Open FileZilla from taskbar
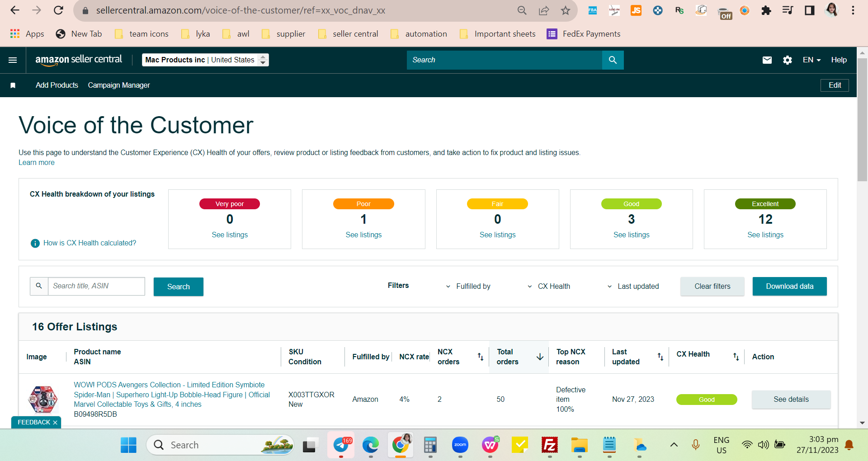 tap(550, 445)
